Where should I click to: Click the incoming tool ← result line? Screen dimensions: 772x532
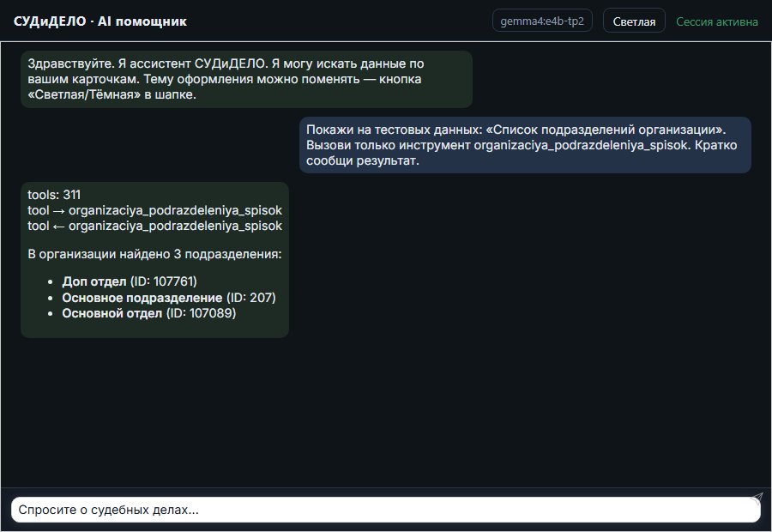(154, 226)
